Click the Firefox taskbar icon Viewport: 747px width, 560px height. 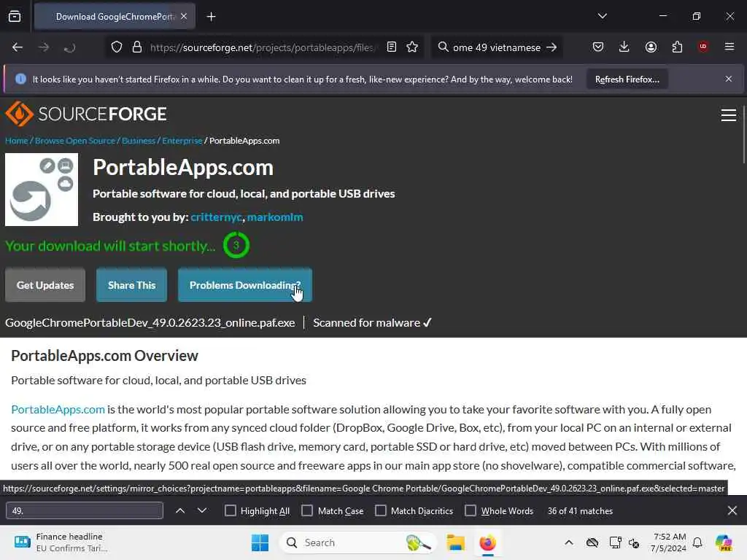tap(487, 542)
